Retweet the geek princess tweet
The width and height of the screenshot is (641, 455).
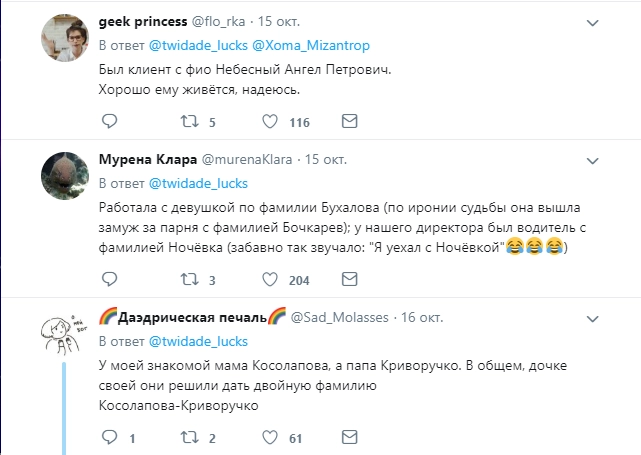188,122
